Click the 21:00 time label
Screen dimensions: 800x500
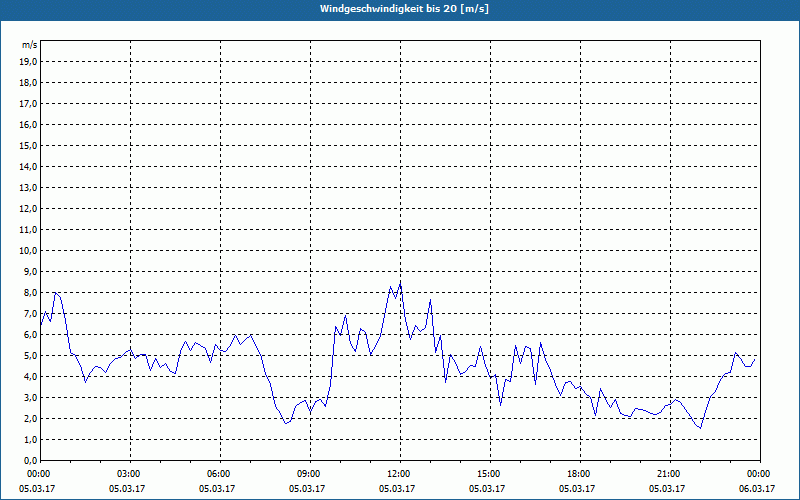click(x=670, y=474)
